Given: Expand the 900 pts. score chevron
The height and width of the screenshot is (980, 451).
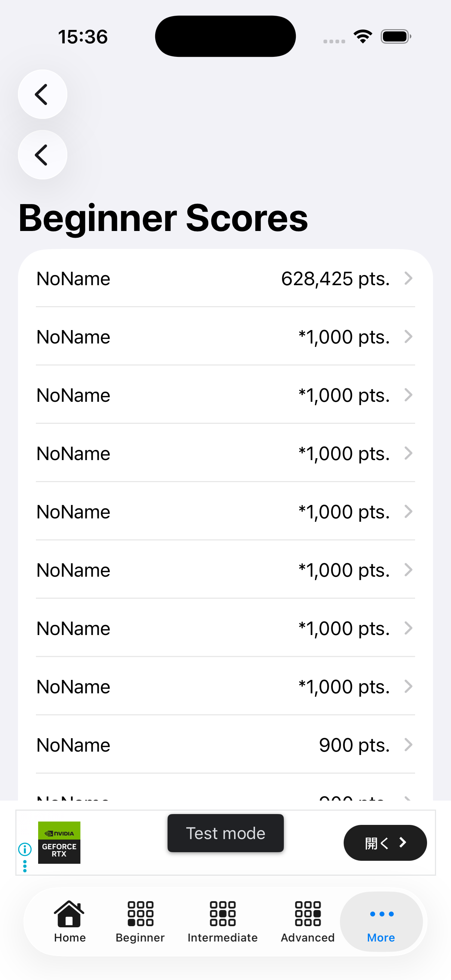Looking at the screenshot, I should click(408, 745).
